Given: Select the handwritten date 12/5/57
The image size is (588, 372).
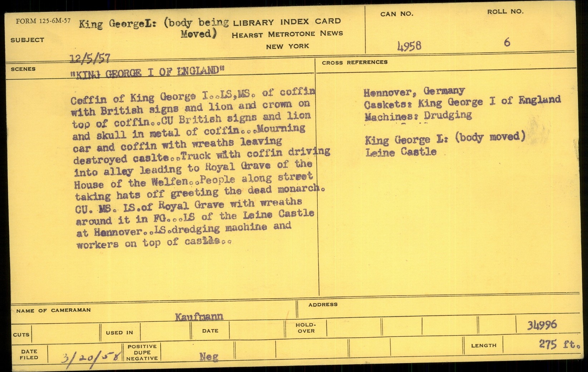Looking at the screenshot, I should pyautogui.click(x=90, y=58).
